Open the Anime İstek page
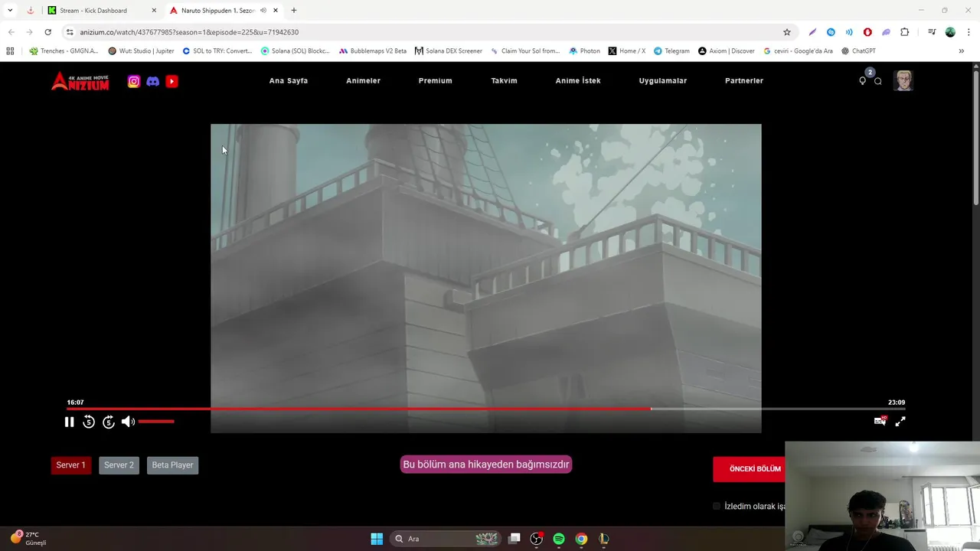 [578, 81]
